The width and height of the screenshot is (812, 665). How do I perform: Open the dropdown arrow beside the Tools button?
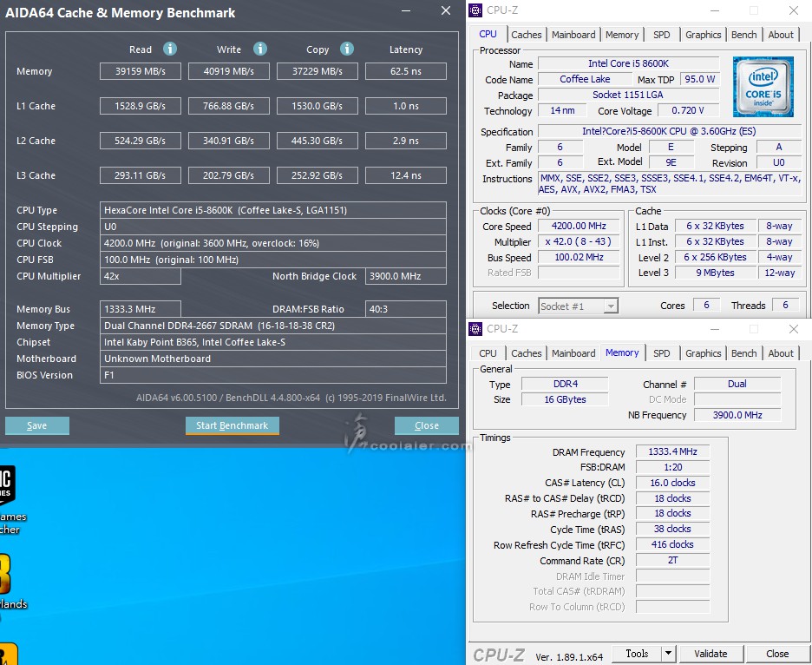(669, 654)
